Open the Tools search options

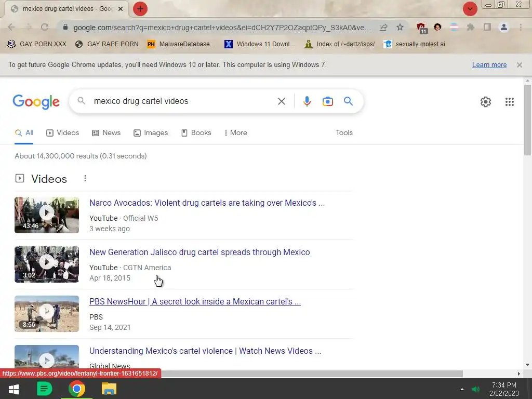click(x=344, y=133)
